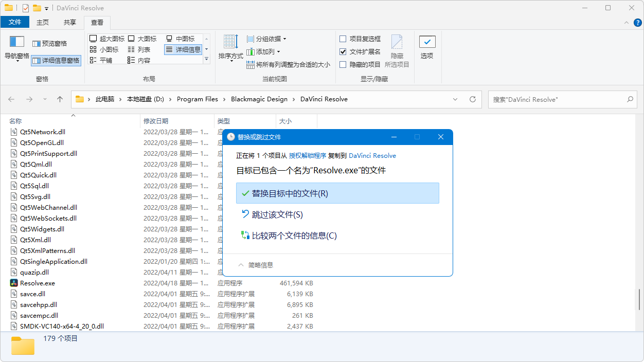The image size is (644, 362).
Task: Switch to the Share (共享) ribbon tab
Action: (70, 22)
